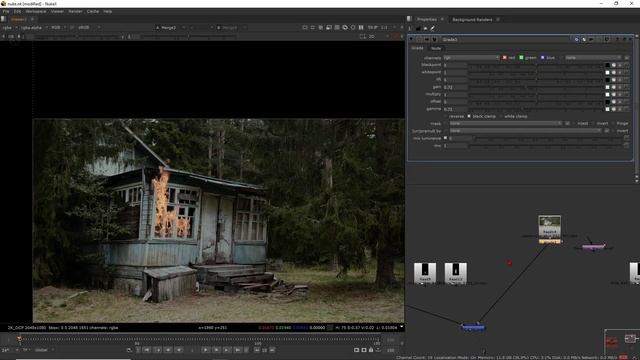Enable the (un)premult invert checkbox
The width and height of the screenshot is (640, 360).
613,131
